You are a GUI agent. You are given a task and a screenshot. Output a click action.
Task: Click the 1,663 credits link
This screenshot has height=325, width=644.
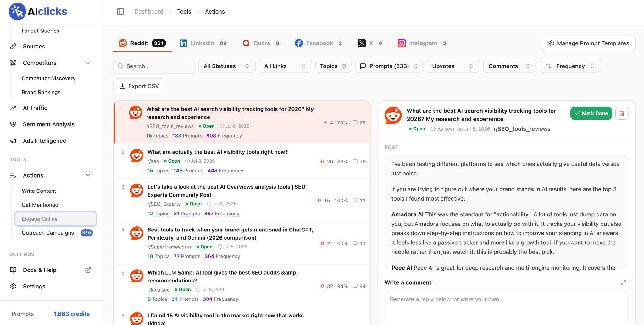point(72,314)
